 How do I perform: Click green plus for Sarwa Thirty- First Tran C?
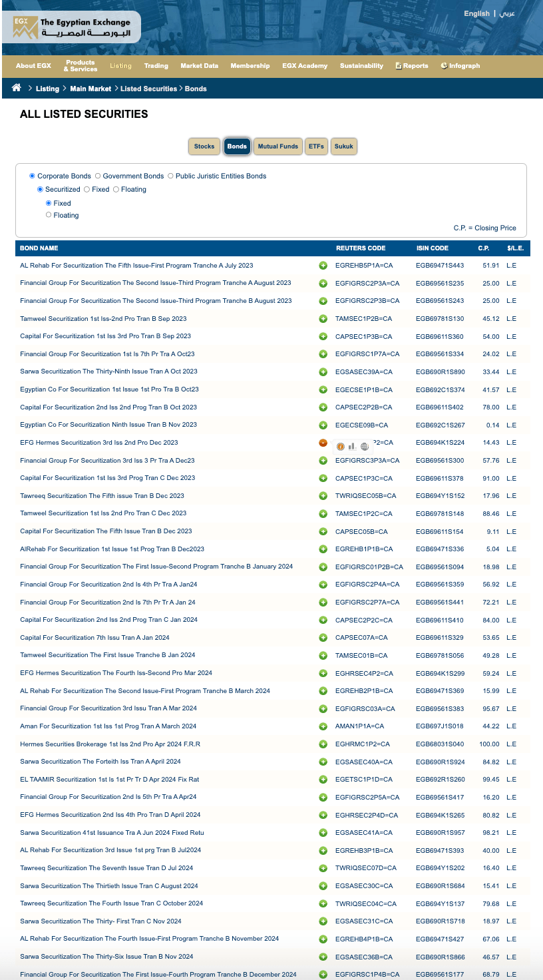pos(323,921)
